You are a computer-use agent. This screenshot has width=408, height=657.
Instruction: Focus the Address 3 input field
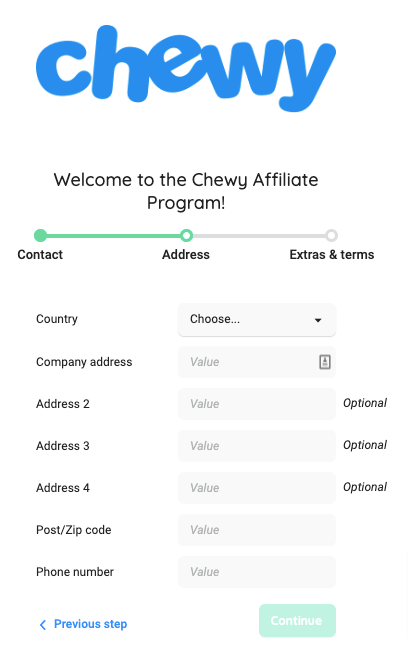(257, 446)
